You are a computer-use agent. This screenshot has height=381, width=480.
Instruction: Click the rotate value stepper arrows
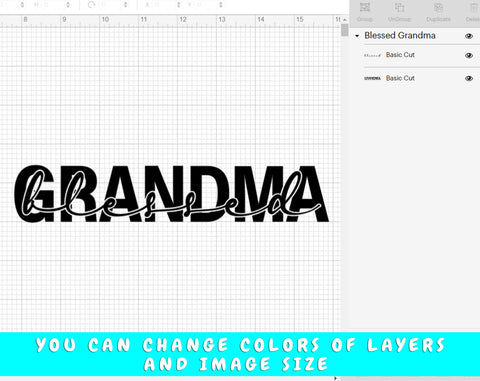(126, 5)
